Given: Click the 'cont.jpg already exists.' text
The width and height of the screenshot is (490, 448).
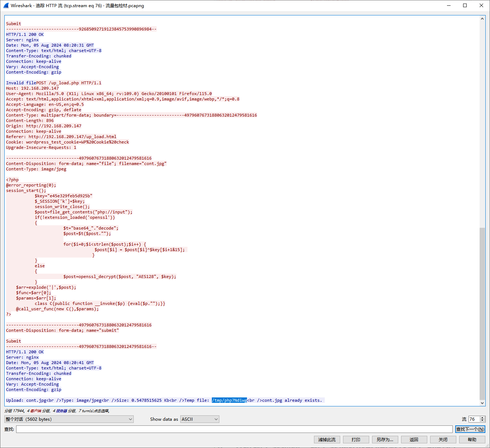Looking at the screenshot, I should click(292, 400).
